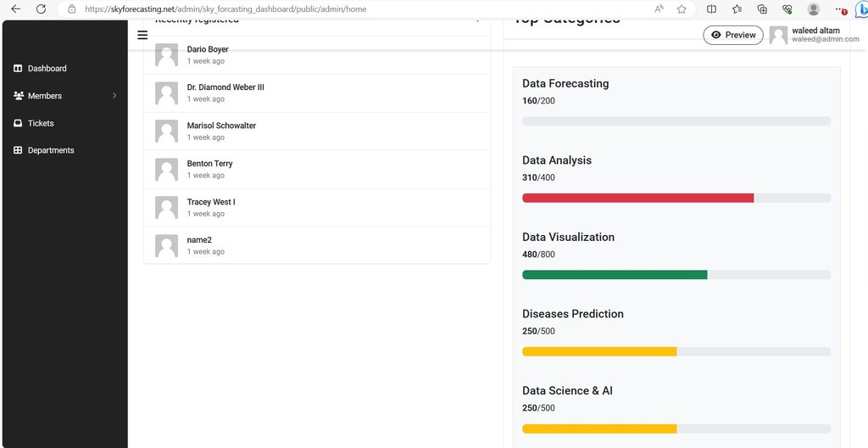Click the Tickets inbox icon
Screen dimensions: 868x448
pos(18,123)
